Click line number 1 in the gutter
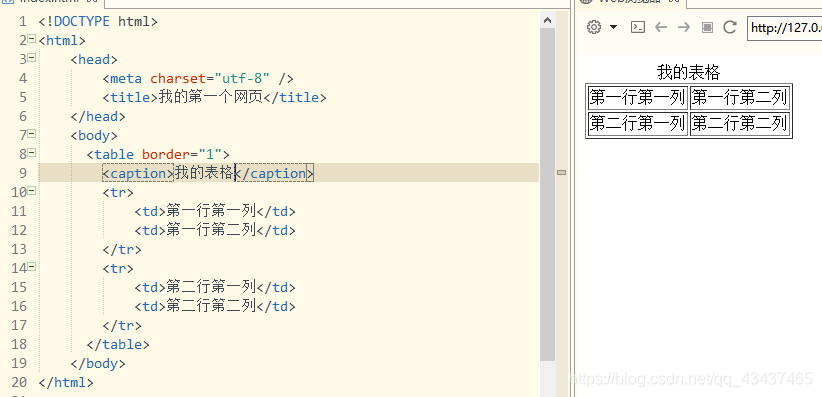Screen dimensions: 822x397 (22, 22)
